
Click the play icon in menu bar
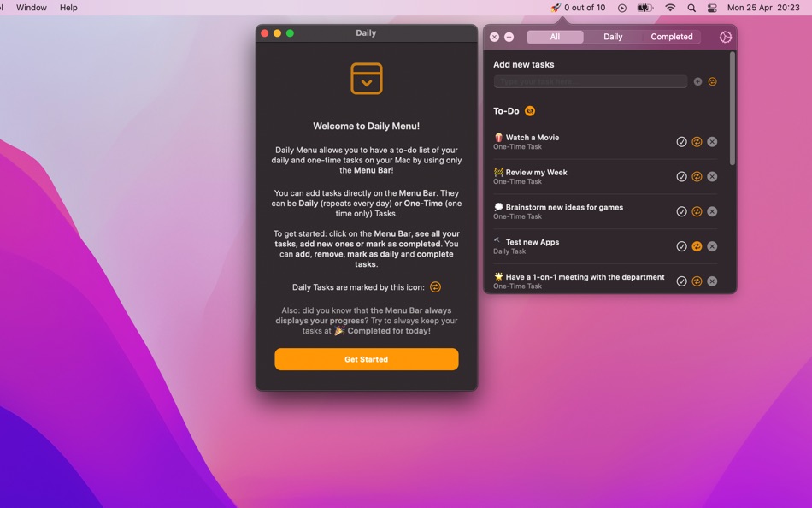622,8
